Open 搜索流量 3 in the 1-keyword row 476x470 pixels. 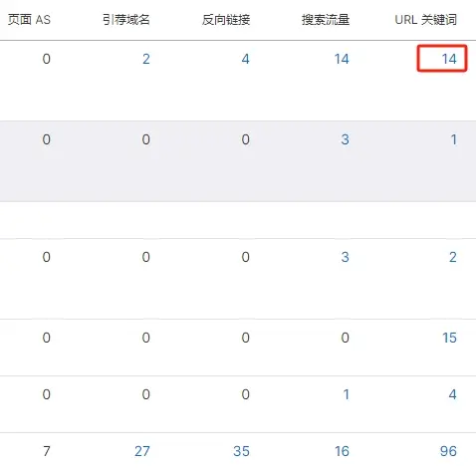point(346,139)
